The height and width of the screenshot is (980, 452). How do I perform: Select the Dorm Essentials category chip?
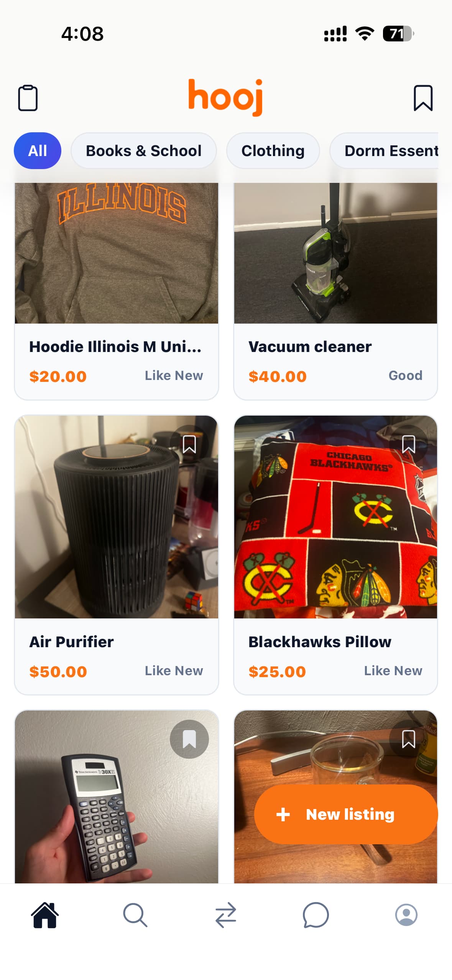[384, 151]
